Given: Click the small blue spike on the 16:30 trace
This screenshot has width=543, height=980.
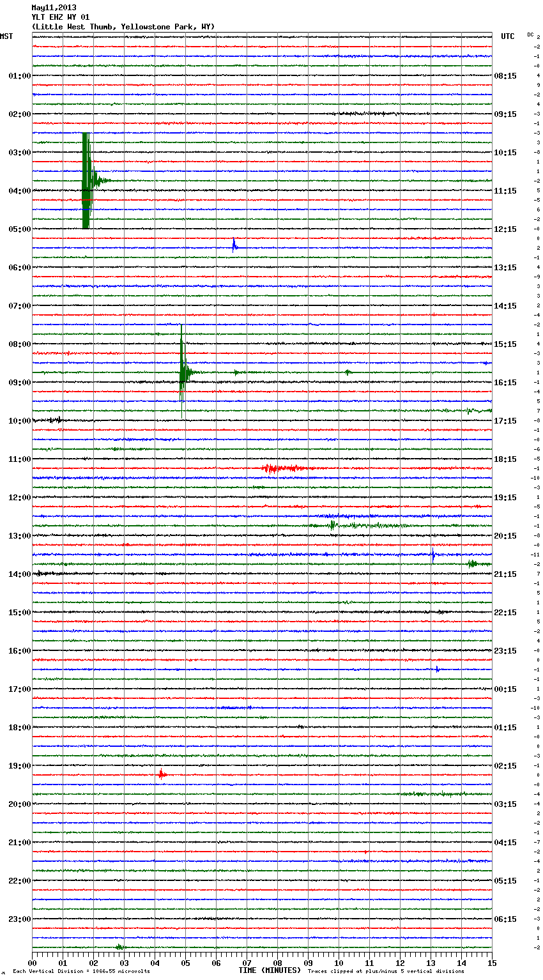Looking at the screenshot, I should [x=438, y=670].
